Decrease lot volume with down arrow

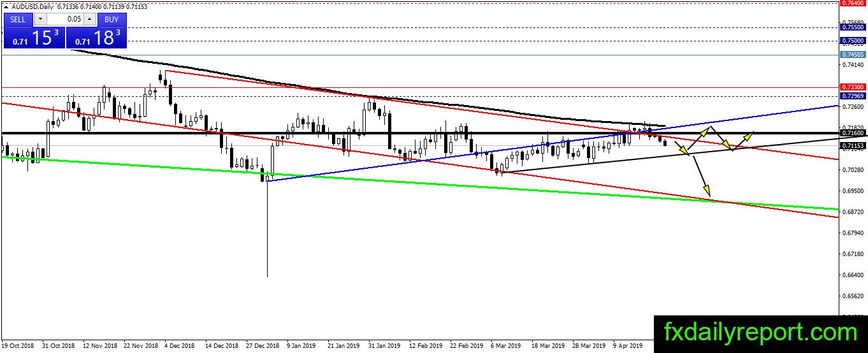pyautogui.click(x=40, y=19)
